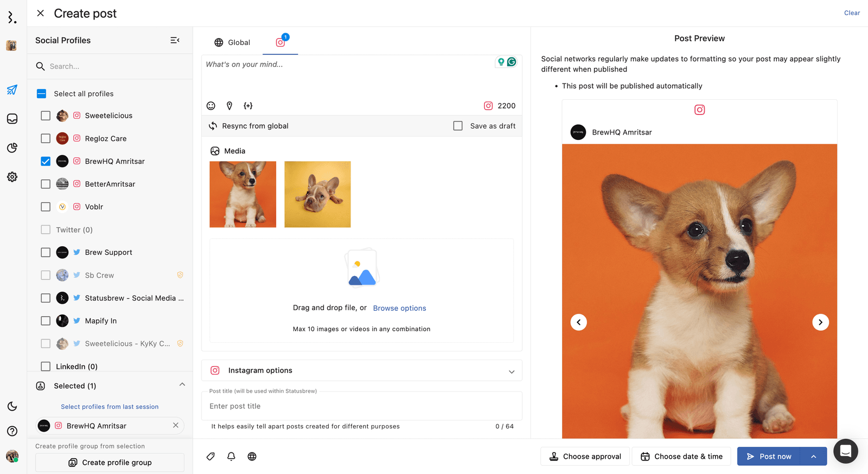
Task: Collapse the Social Profiles panel
Action: click(175, 40)
